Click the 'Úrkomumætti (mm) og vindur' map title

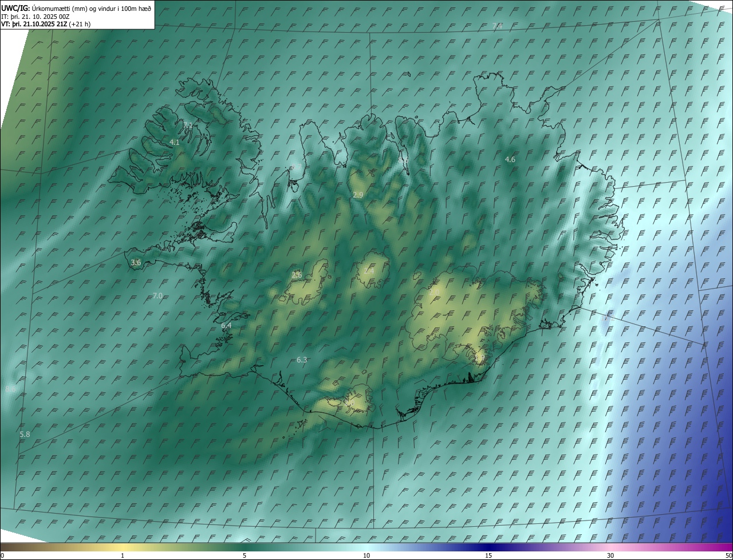(77, 7)
